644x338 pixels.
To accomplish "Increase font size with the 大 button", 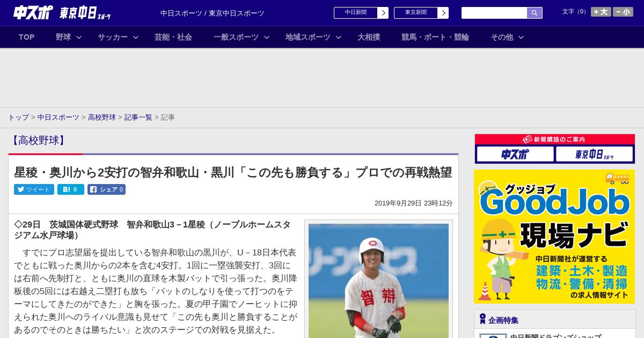I will (x=601, y=12).
